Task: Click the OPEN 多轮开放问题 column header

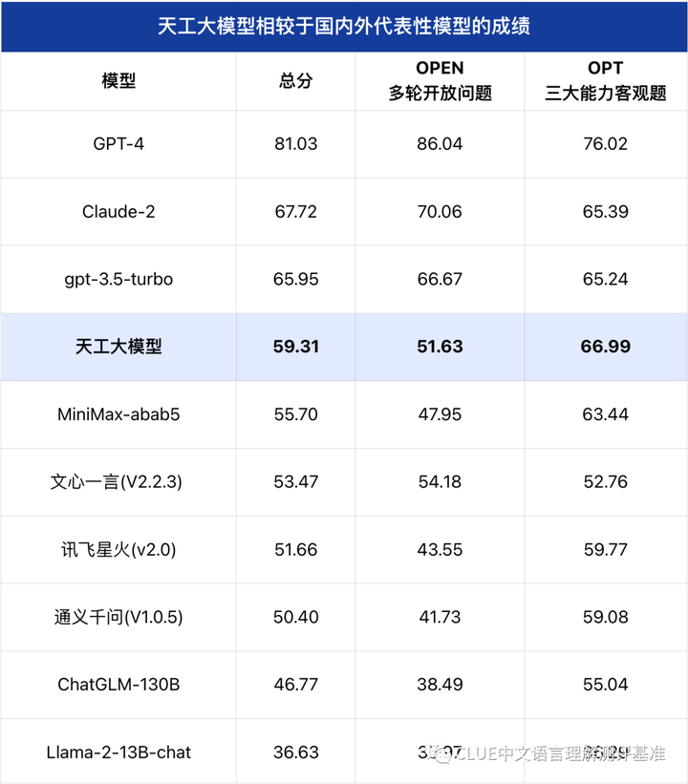Action: pyautogui.click(x=441, y=81)
